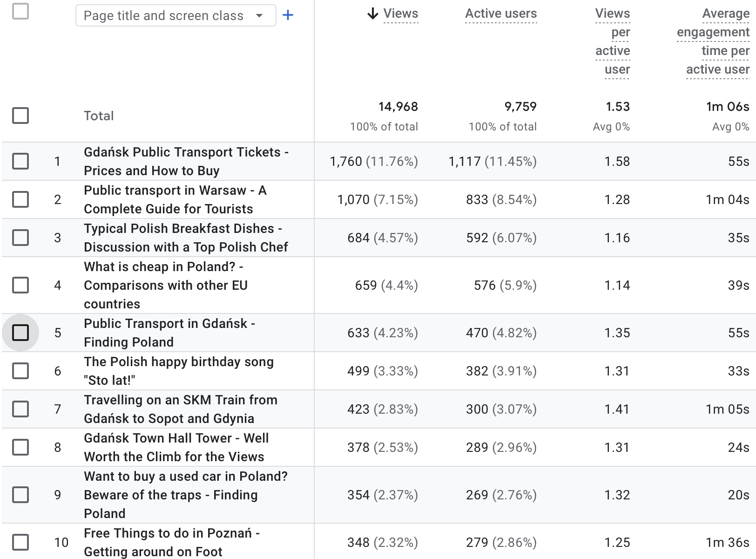The image size is (756, 559).
Task: Toggle the select-all checkbox in the header
Action: pyautogui.click(x=20, y=11)
